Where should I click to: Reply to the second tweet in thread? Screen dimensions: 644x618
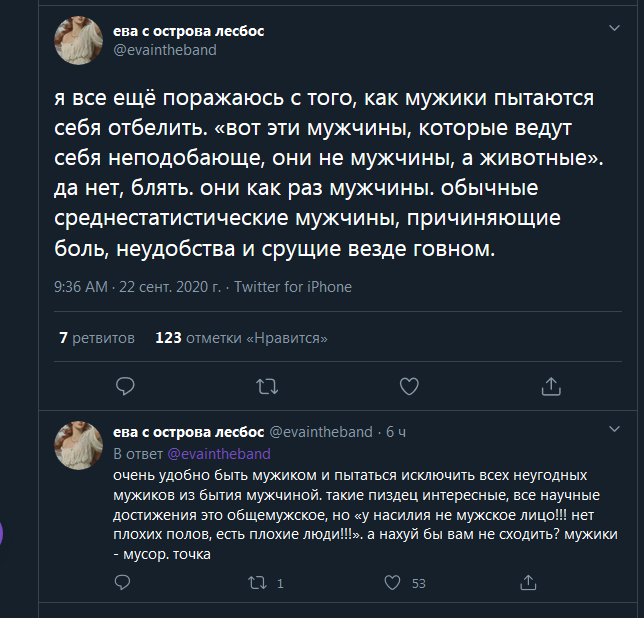pos(123,583)
